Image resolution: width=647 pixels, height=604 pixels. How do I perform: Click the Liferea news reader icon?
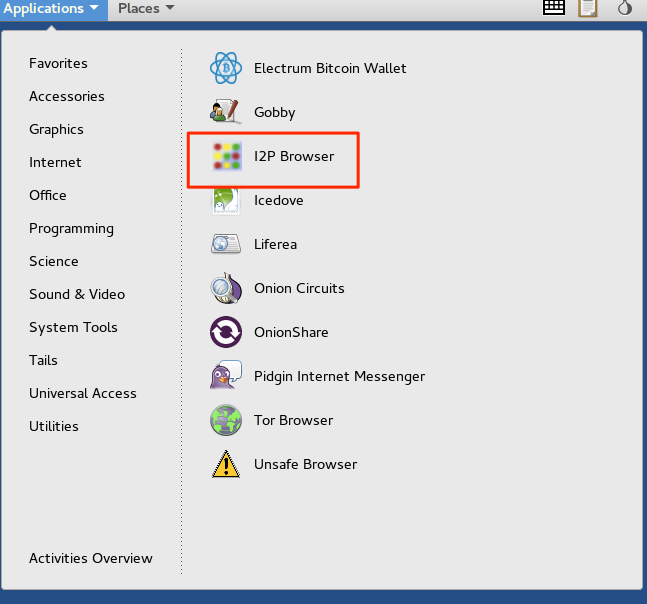coord(226,244)
